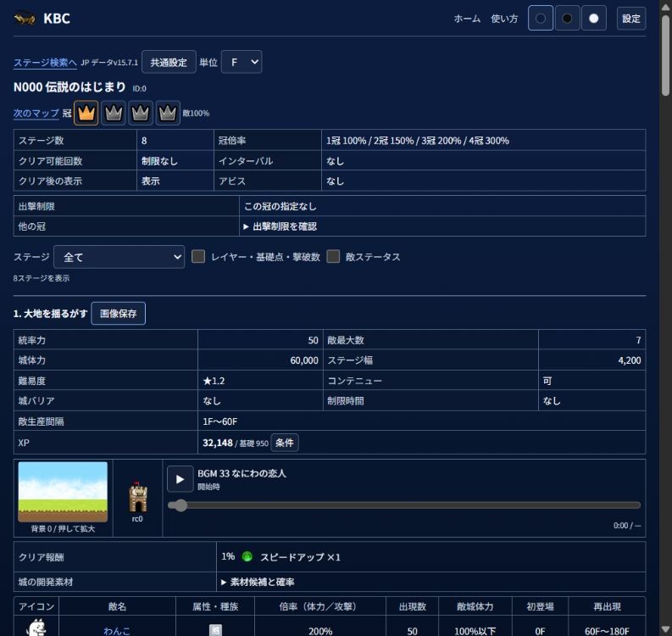Screen dimensions: 672x636
Task: Click the ★1.2 難易度 value
Action: pos(214,381)
